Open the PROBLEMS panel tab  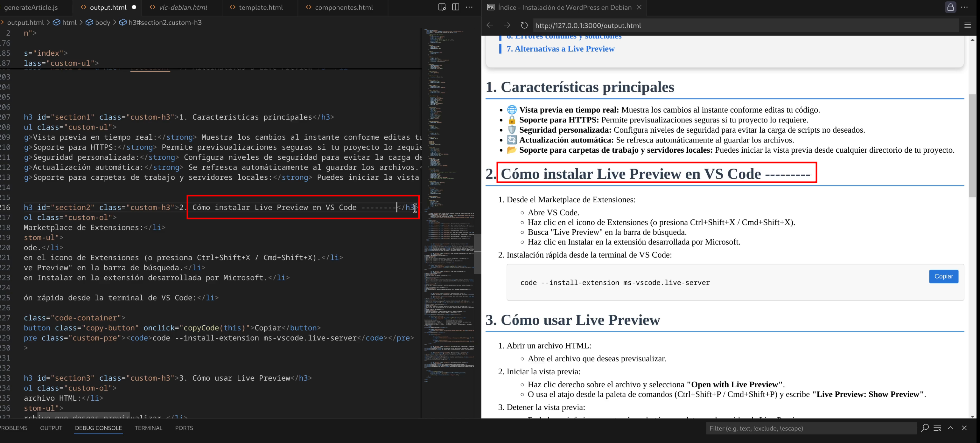point(14,428)
